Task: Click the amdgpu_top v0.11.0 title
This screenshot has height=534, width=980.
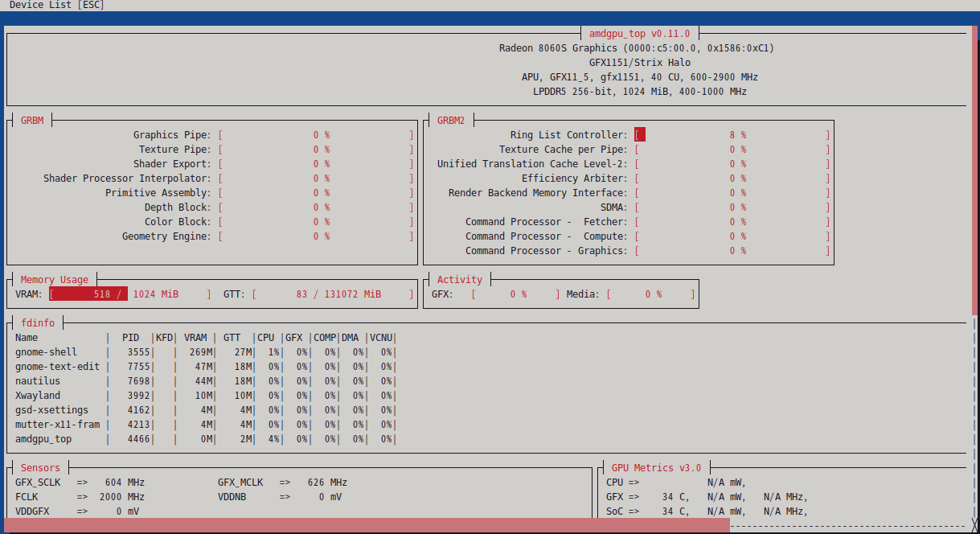Action: coord(639,34)
